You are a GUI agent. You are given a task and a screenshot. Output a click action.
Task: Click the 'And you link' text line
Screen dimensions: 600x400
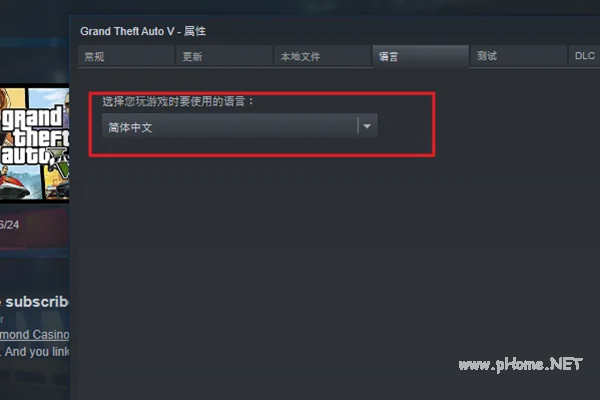(37, 351)
